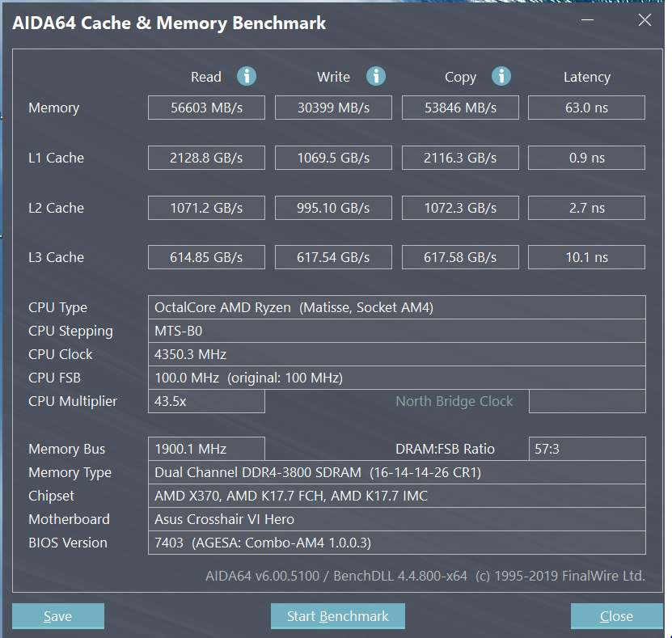Click the North Bridge Clock label
672x638 pixels.
[454, 401]
